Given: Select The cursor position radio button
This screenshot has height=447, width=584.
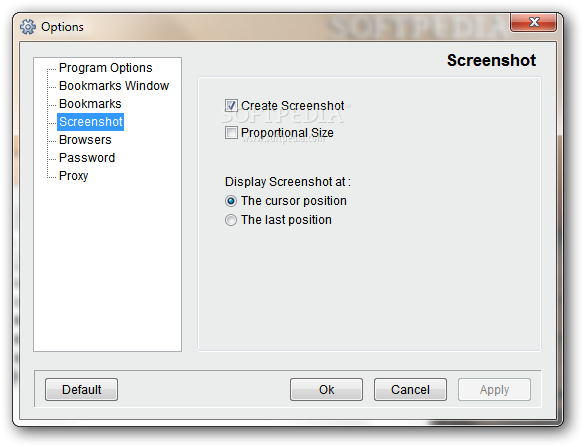Looking at the screenshot, I should pos(231,201).
